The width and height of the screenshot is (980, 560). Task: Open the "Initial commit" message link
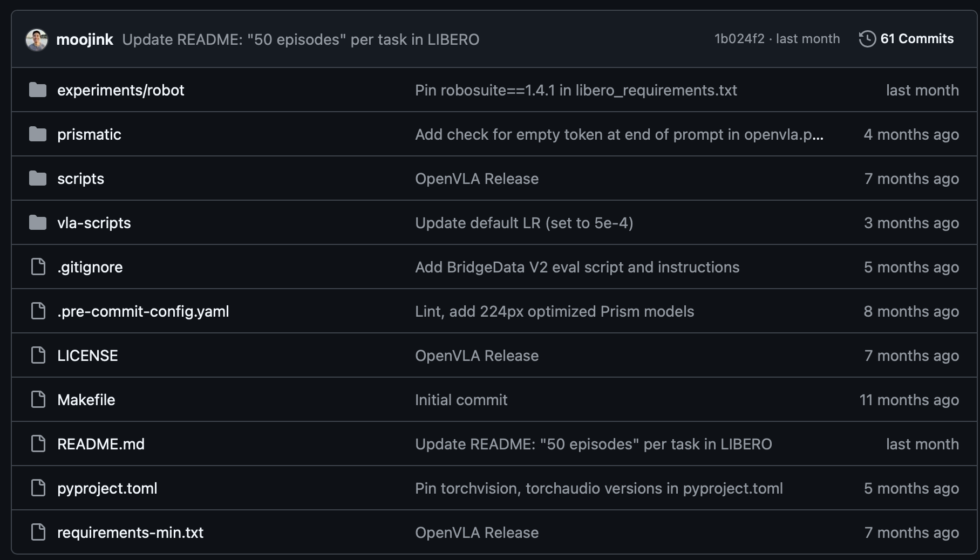(x=461, y=400)
